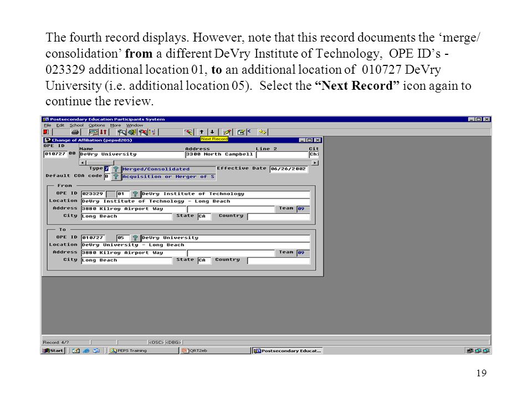
Task: Click the pencil edit icon right of the down arrow
Action: pyautogui.click(x=227, y=132)
